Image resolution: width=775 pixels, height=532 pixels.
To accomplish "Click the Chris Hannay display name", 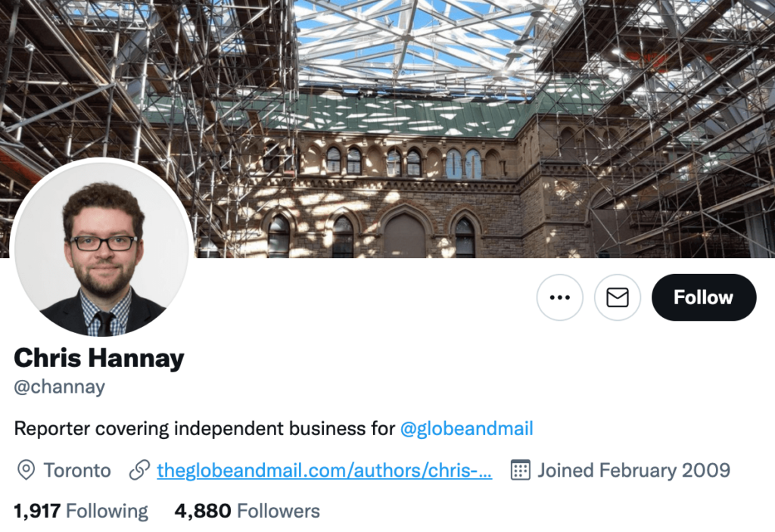I will coord(99,358).
